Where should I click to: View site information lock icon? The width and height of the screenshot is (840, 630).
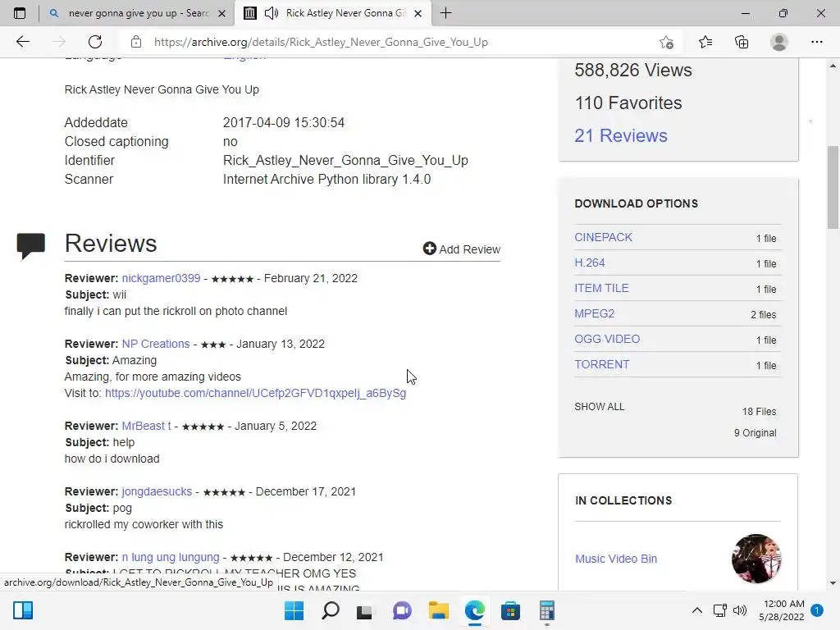click(x=136, y=42)
